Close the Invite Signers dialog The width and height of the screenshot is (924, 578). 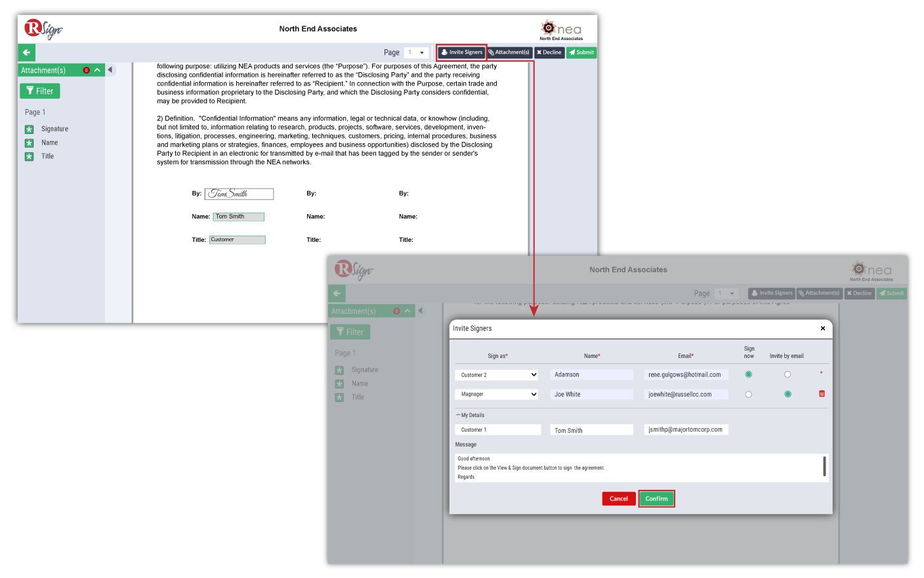pyautogui.click(x=822, y=328)
